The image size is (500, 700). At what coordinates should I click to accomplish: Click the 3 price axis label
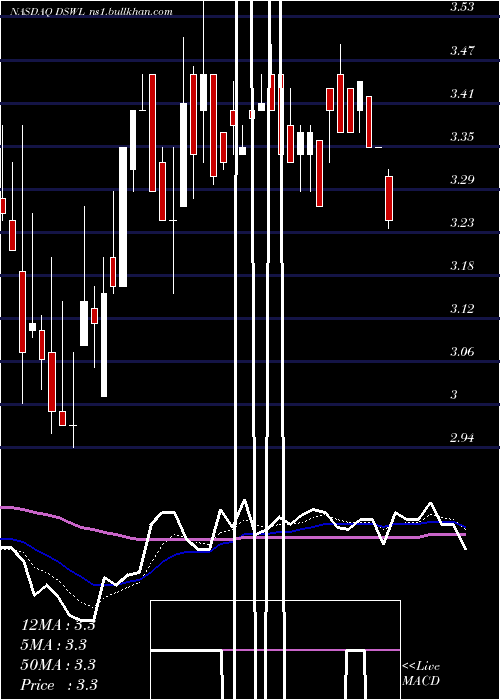[454, 395]
